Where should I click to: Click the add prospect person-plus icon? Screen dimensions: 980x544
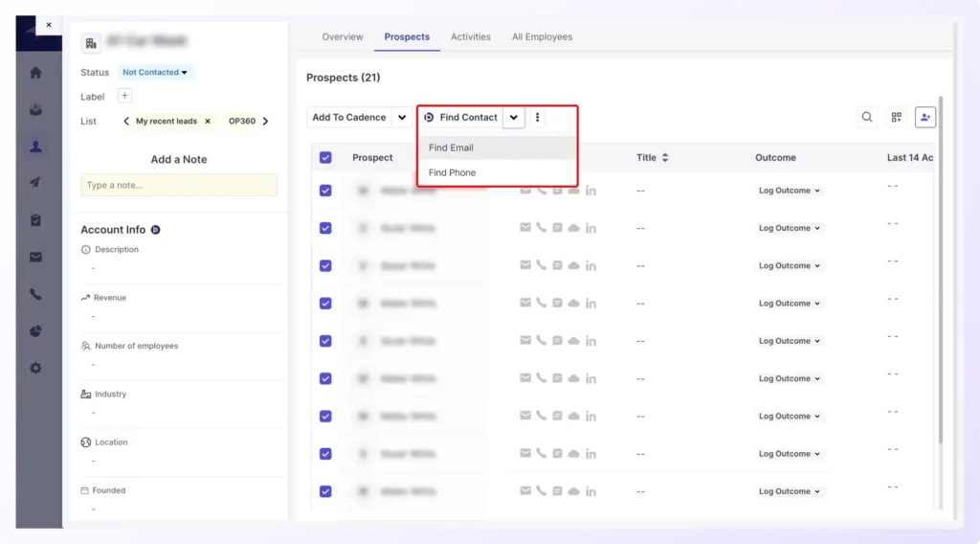(925, 117)
